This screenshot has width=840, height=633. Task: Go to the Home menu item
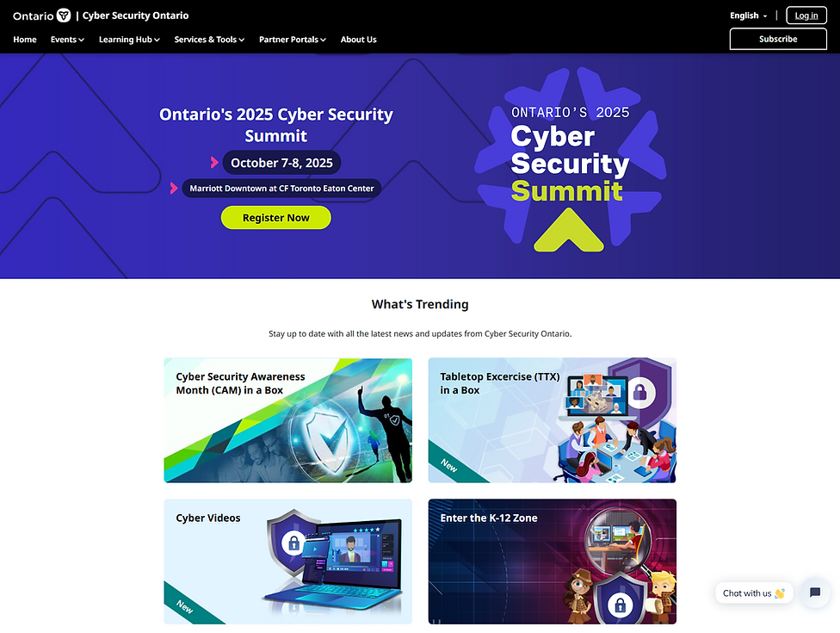(x=25, y=40)
